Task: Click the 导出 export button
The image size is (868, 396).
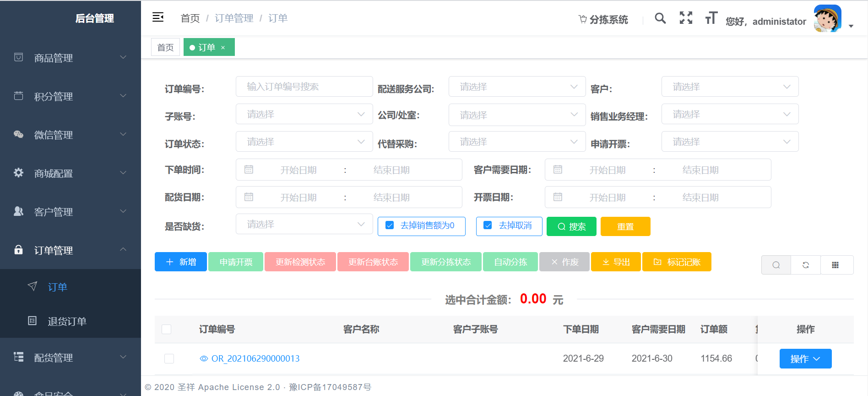Action: tap(616, 262)
